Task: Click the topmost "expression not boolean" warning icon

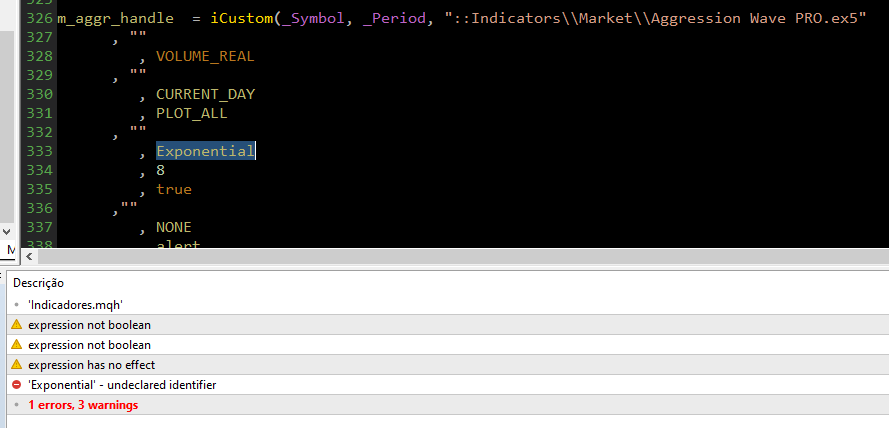Action: coord(16,325)
